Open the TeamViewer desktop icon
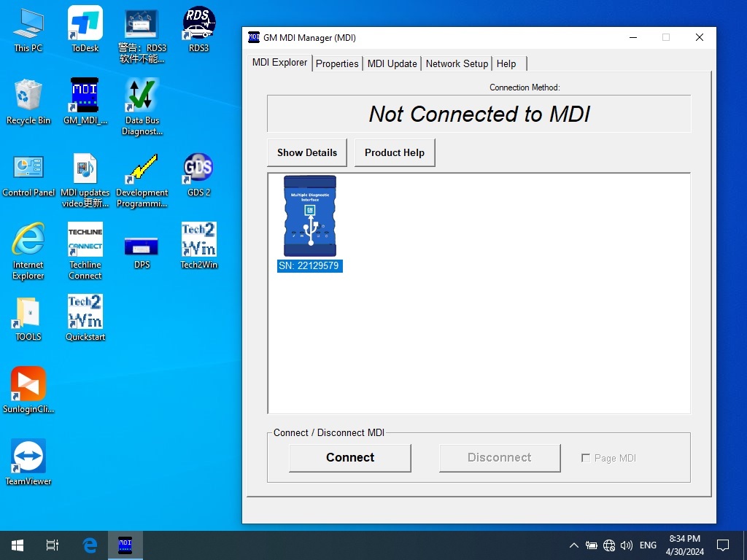Image resolution: width=747 pixels, height=560 pixels. pyautogui.click(x=28, y=457)
